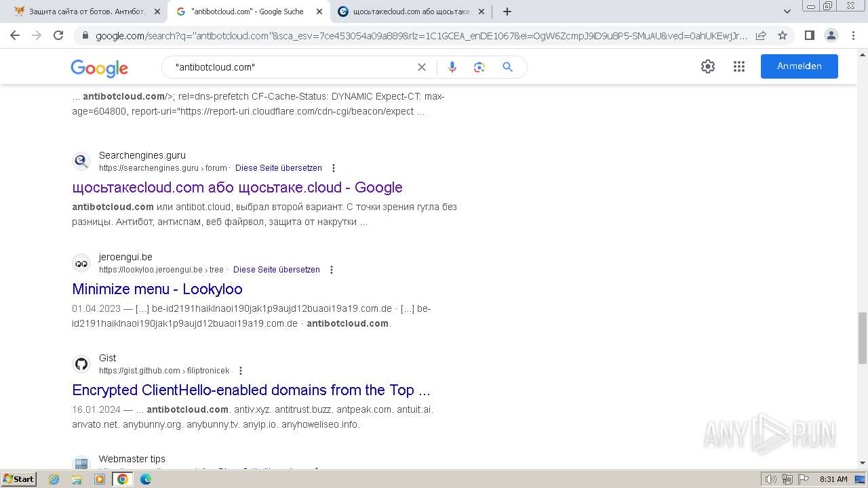
Task: Open the Minimize menu - Lookyloo result
Action: (x=157, y=289)
